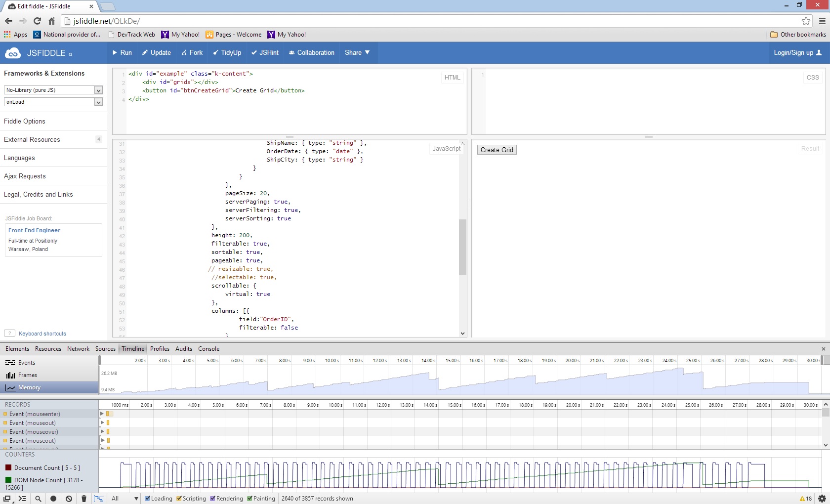
Task: Uncheck the Loading filter checkbox
Action: [148, 499]
